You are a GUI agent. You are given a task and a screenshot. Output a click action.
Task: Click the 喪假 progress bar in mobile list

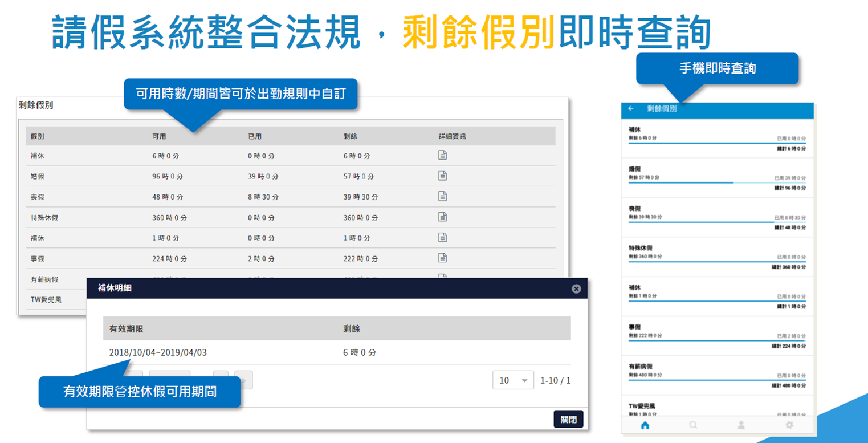(x=717, y=222)
